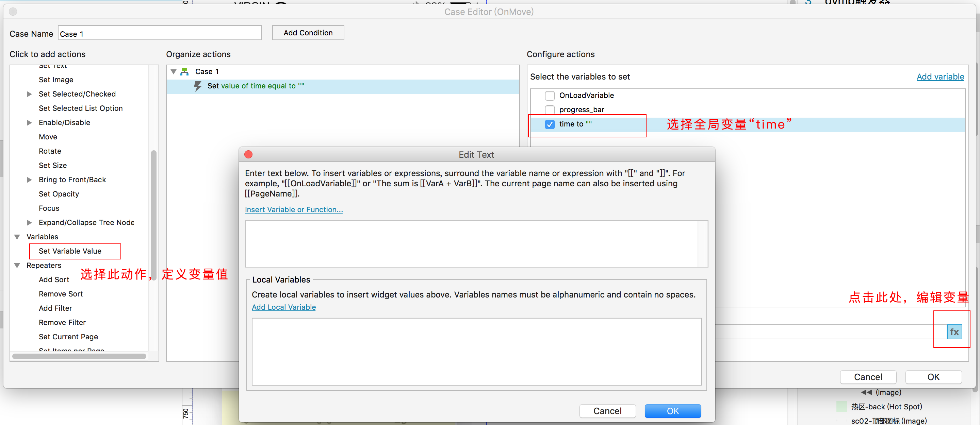Uncheck the time variable checkbox
This screenshot has height=425, width=980.
[549, 124]
